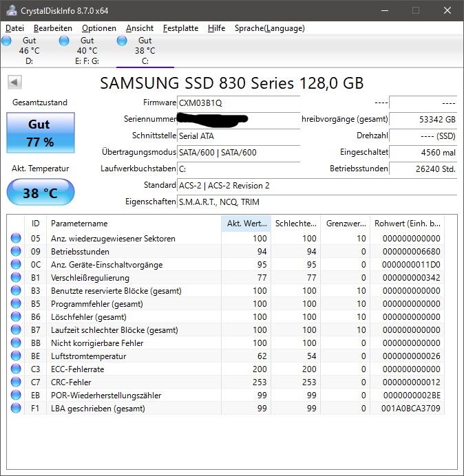Select 'LBA geschrieben (gesamt)' parameter name
The height and width of the screenshot is (476, 464).
tap(98, 409)
